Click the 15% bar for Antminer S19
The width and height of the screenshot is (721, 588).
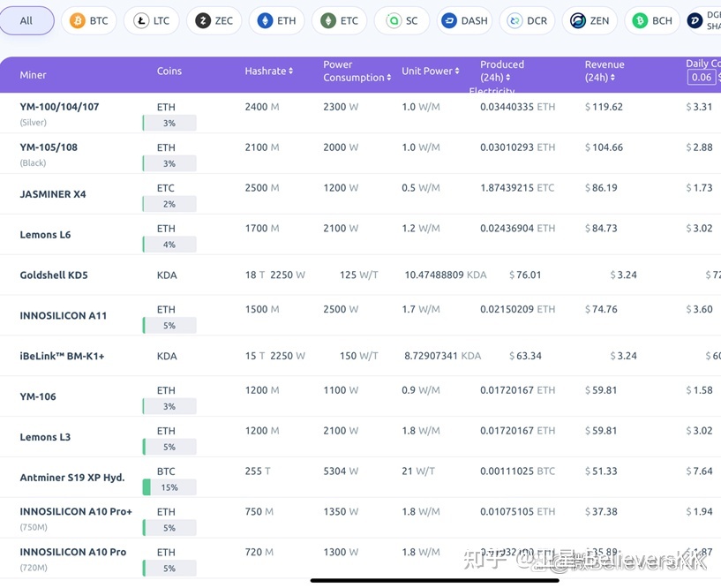coord(169,487)
